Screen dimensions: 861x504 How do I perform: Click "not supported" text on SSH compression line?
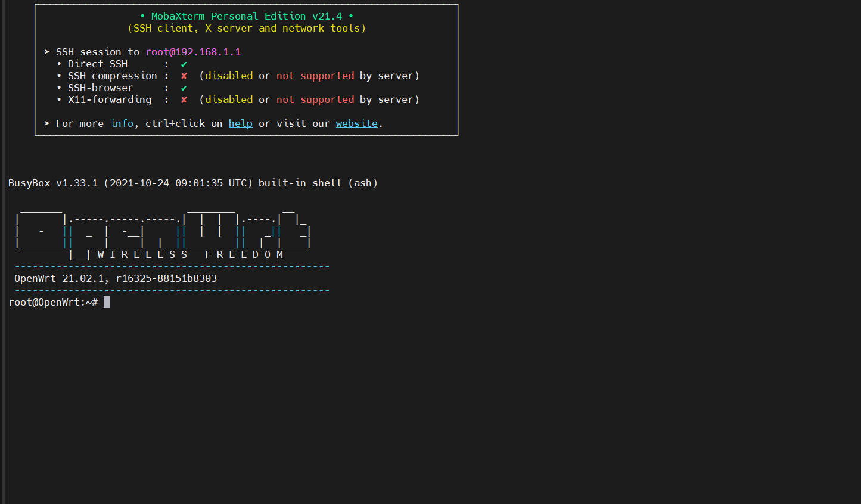click(x=315, y=76)
